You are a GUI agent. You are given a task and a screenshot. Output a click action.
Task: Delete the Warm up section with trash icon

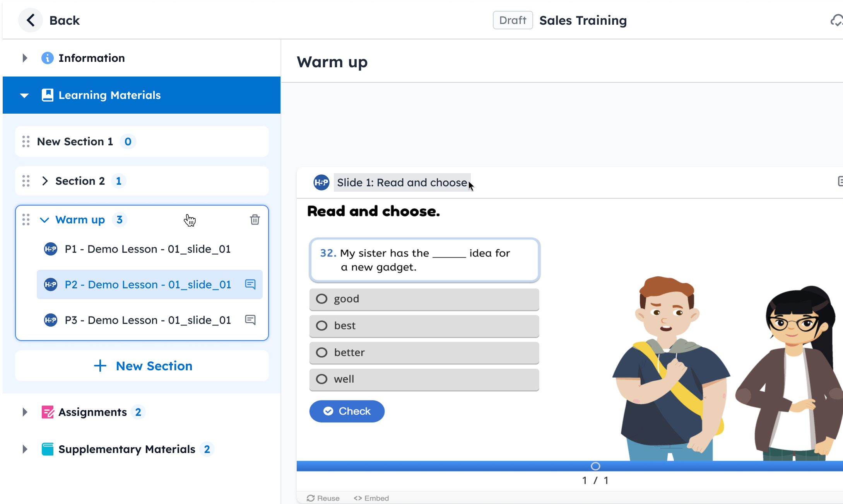255,220
